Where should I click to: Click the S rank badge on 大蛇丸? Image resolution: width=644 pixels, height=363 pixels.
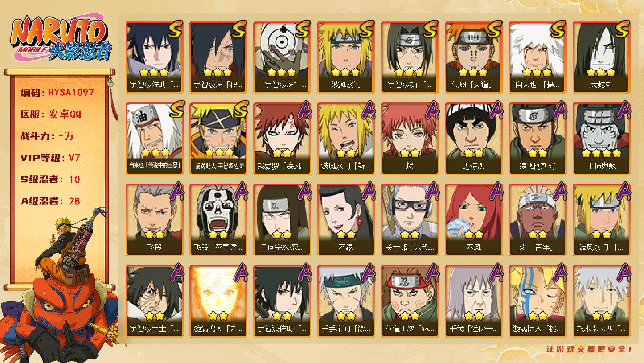621,29
